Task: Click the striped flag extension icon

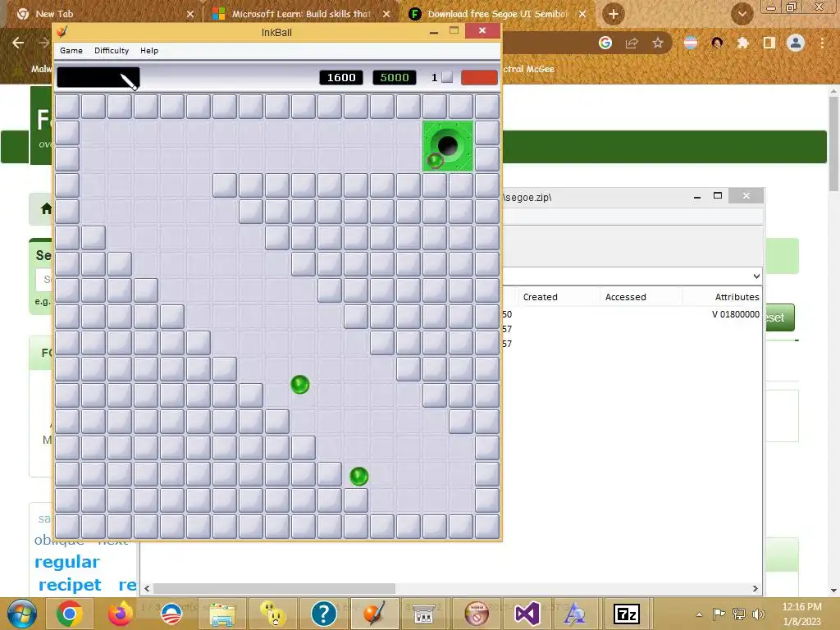Action: tap(691, 43)
